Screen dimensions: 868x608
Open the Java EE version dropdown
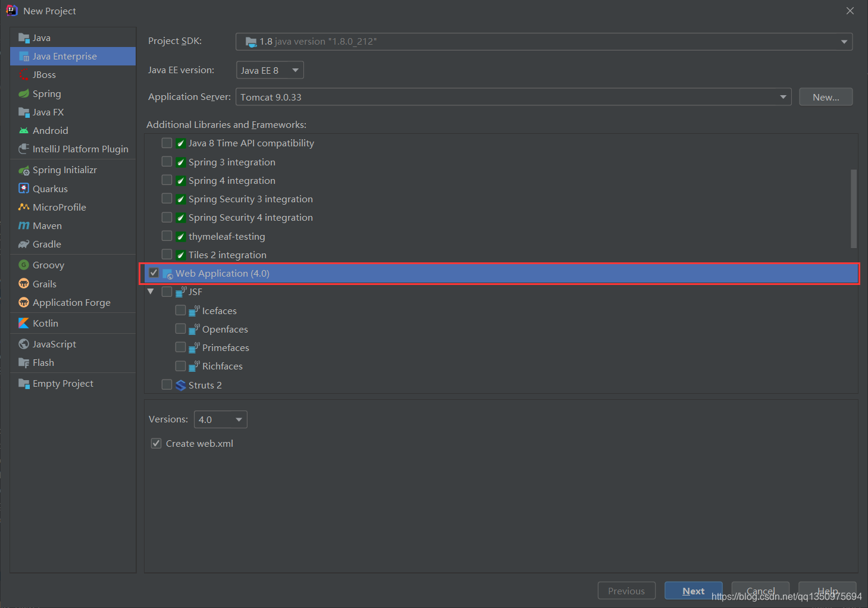click(x=270, y=70)
